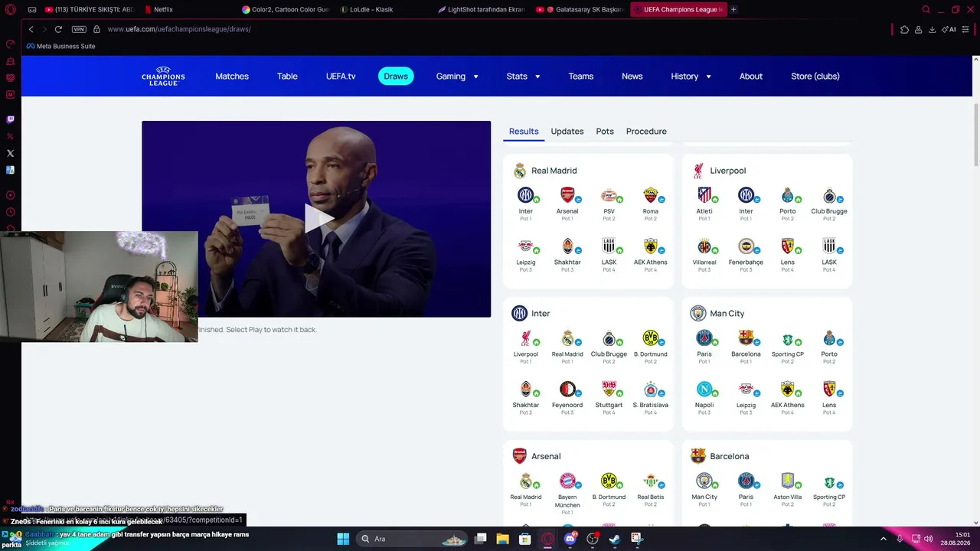Toggle the browser VPN badge
The height and width of the screenshot is (551, 980).
79,29
